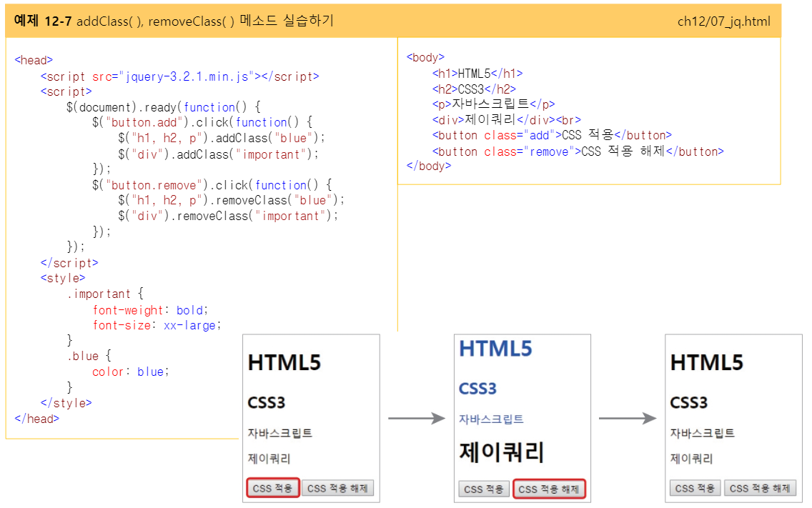Image resolution: width=812 pixels, height=508 pixels.
Task: Click the closing </body> tag
Action: pos(429,166)
